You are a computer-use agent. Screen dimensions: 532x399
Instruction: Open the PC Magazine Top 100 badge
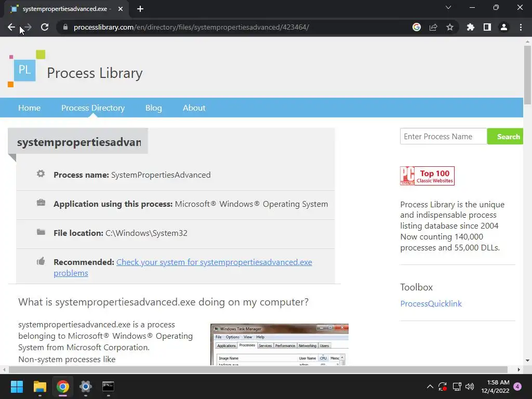pos(427,176)
